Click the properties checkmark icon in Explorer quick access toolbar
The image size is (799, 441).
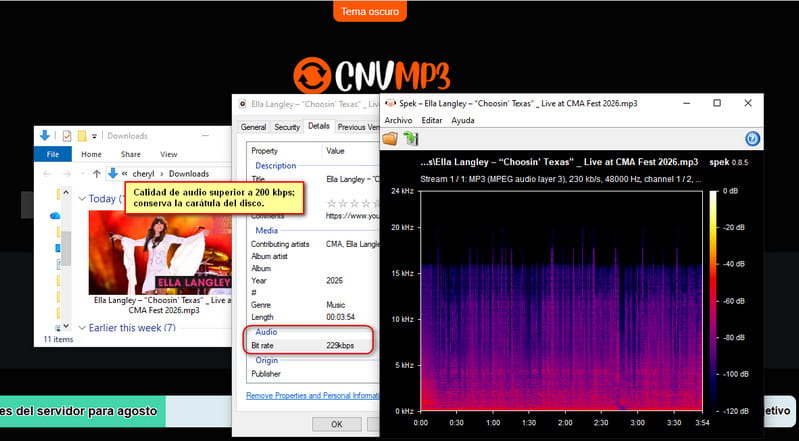[x=67, y=136]
